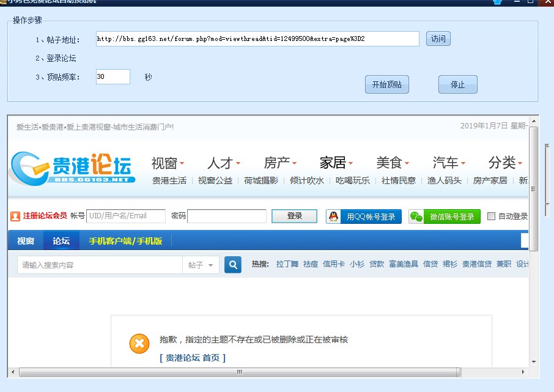Click the 访问 button beside the URL
The width and height of the screenshot is (554, 392).
pos(438,39)
